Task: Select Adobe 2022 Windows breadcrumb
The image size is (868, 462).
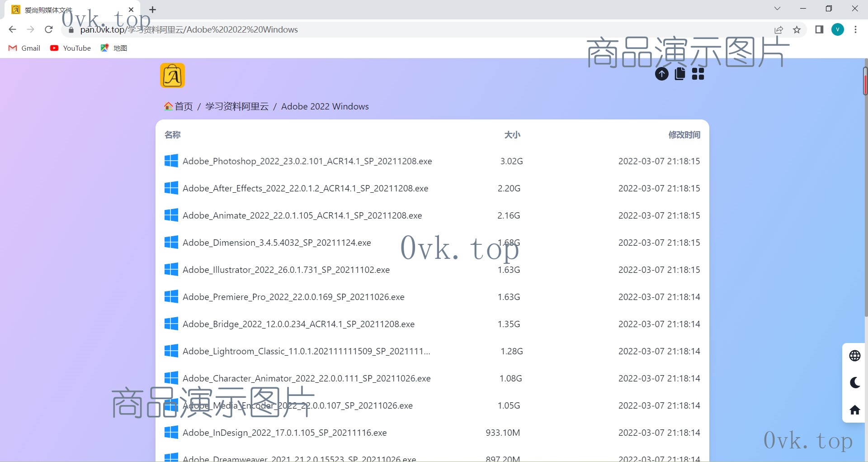Action: [x=325, y=106]
